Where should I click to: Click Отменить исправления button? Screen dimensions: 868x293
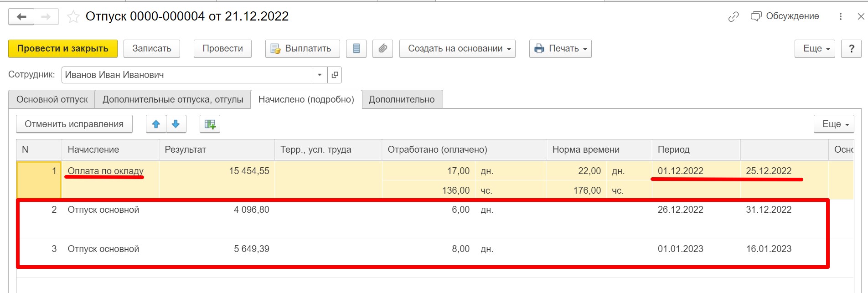74,124
